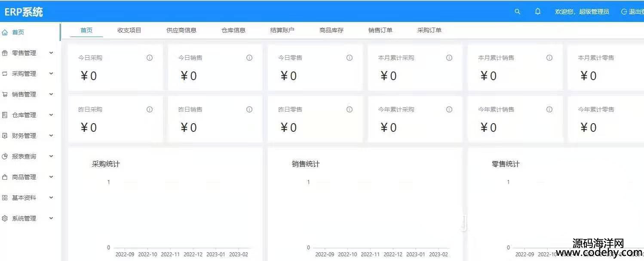This screenshot has width=644, height=261.
Task: Open the 供应商信息 tab
Action: tap(181, 30)
